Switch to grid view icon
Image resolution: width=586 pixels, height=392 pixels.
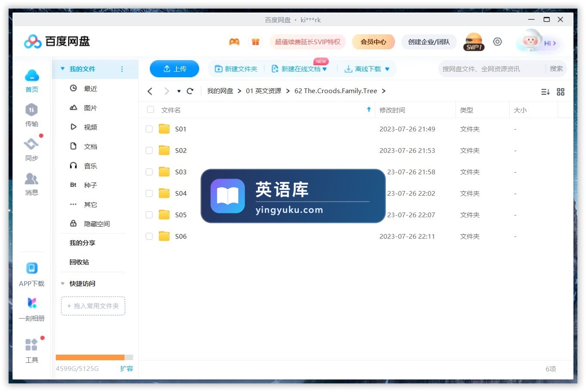click(560, 92)
